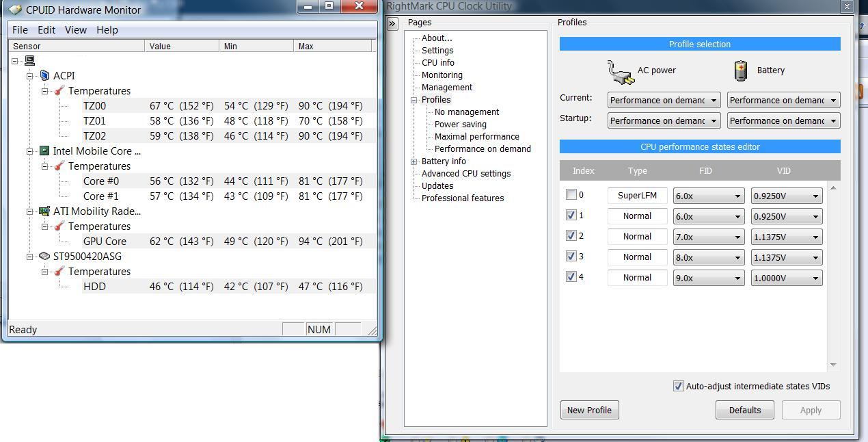This screenshot has width=868, height=442.
Task: Select the TZ00 temperature row
Action: (229, 105)
